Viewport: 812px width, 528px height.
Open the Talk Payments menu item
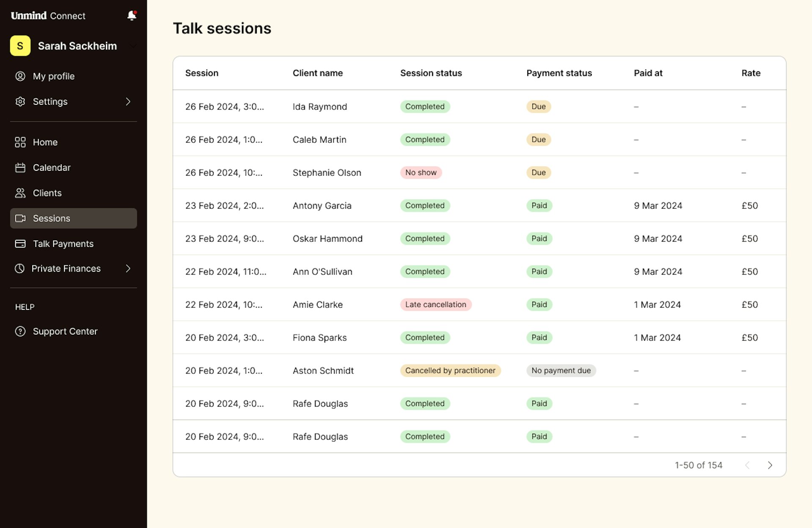(x=63, y=244)
